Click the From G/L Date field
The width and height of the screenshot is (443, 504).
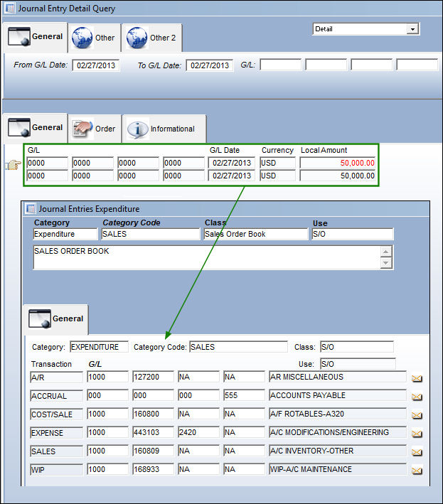(x=96, y=65)
